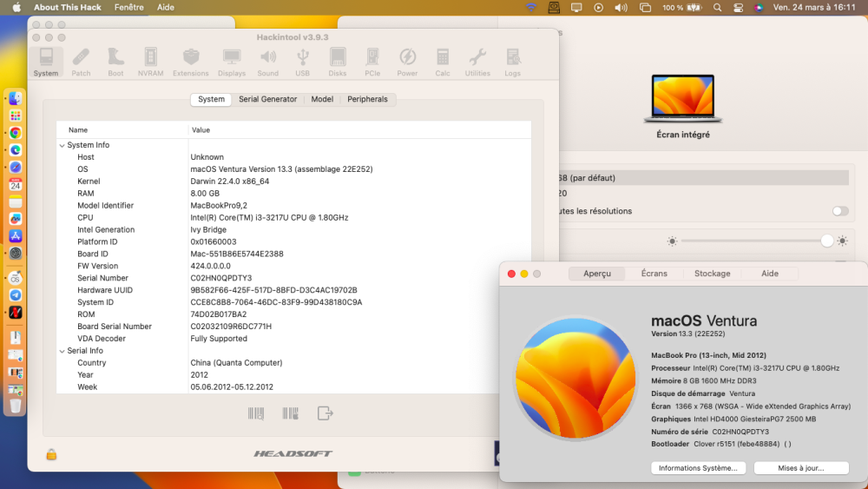
Task: Click the Écran intégré display thumbnail
Action: (x=683, y=98)
